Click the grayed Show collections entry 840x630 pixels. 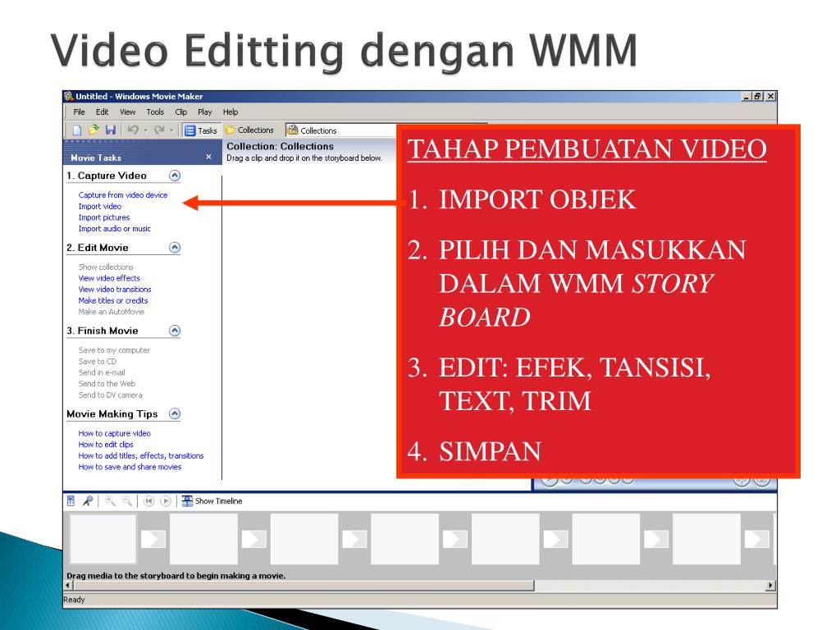pos(106,267)
